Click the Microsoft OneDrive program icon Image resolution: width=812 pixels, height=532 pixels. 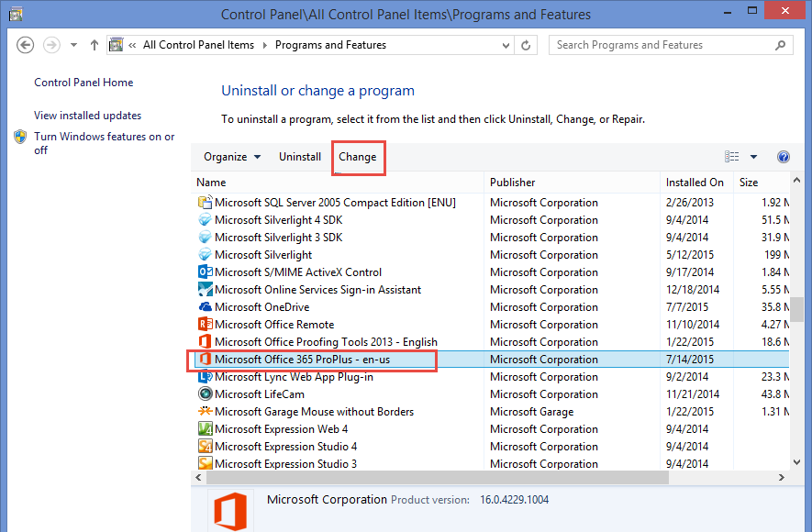(x=206, y=307)
